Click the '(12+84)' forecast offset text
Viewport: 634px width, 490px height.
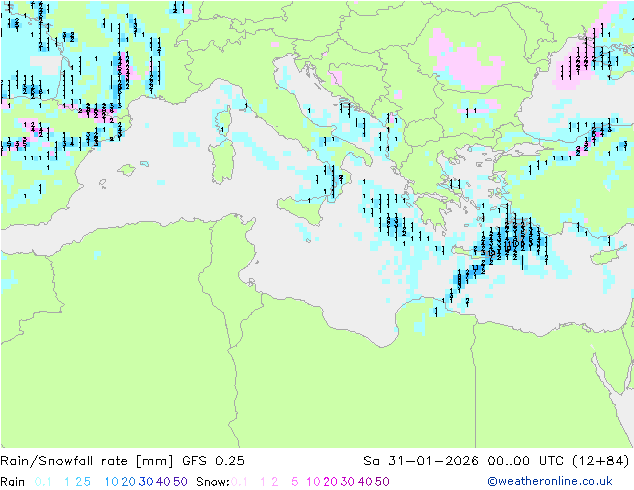pyautogui.click(x=601, y=461)
